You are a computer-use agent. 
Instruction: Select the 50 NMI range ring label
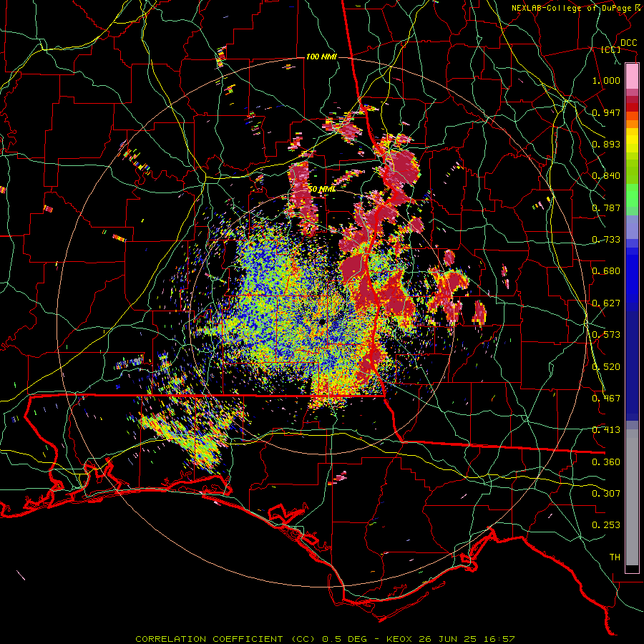[x=321, y=189]
